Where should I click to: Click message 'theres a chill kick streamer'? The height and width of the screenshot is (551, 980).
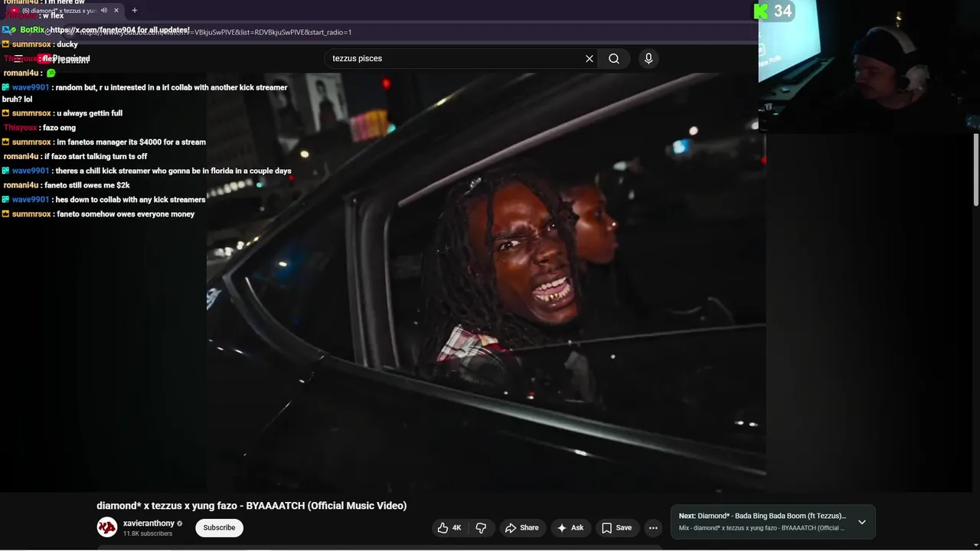coord(173,171)
